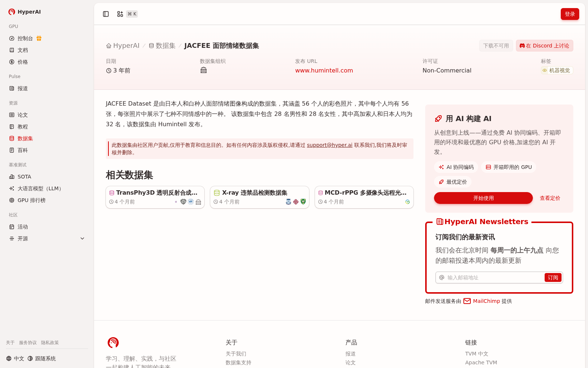This screenshot has height=368, width=588.
Task: Open the www.humintell.com link
Action: tap(324, 70)
